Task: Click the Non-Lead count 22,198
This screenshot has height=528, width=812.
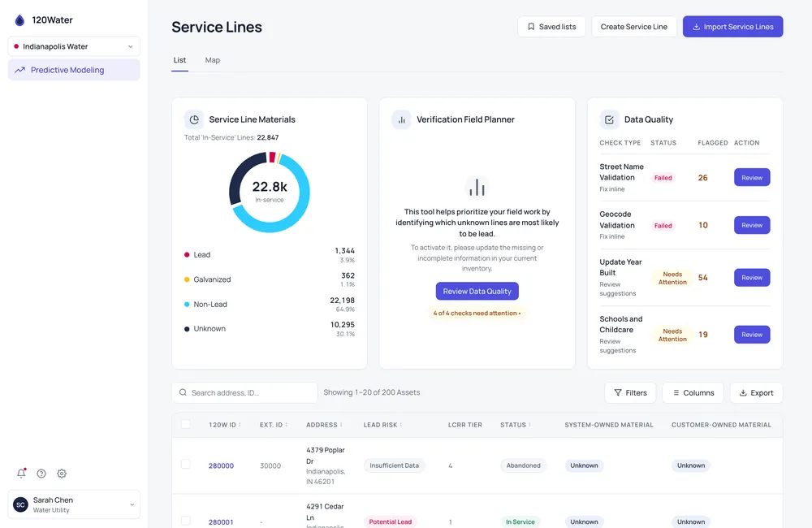Action: [343, 301]
